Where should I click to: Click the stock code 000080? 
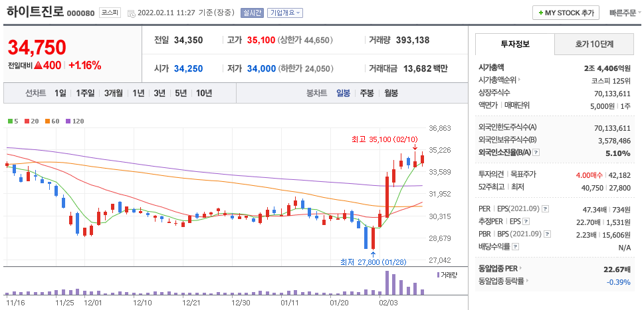(x=81, y=13)
